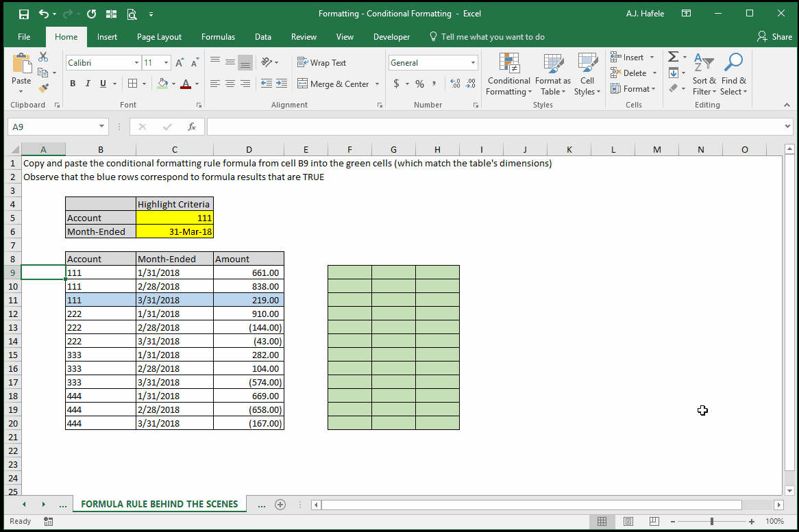The image size is (799, 532).
Task: Open the Insert Function fx button
Action: pyautogui.click(x=192, y=127)
